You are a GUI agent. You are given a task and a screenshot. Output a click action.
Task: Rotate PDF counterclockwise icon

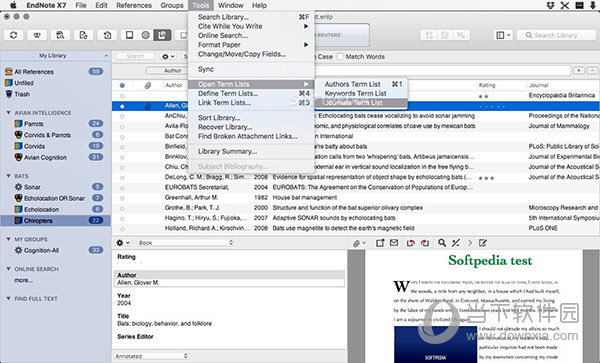(x=411, y=243)
